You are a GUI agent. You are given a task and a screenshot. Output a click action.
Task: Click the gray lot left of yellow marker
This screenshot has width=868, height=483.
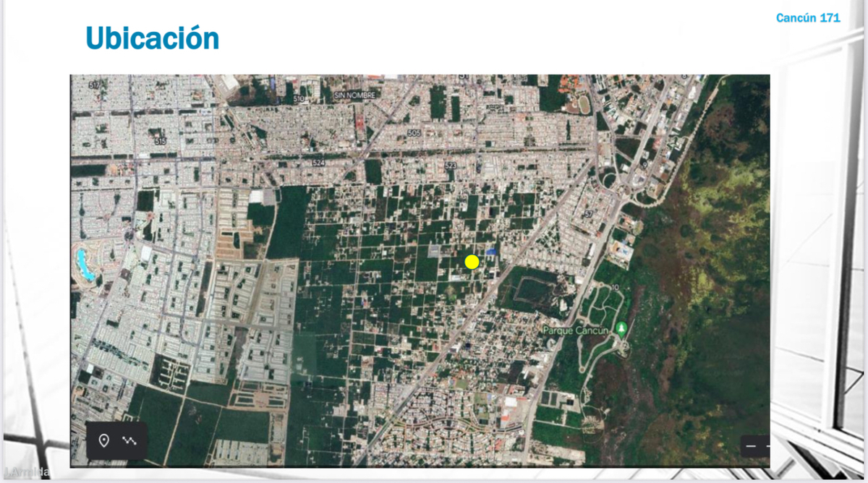(x=433, y=251)
